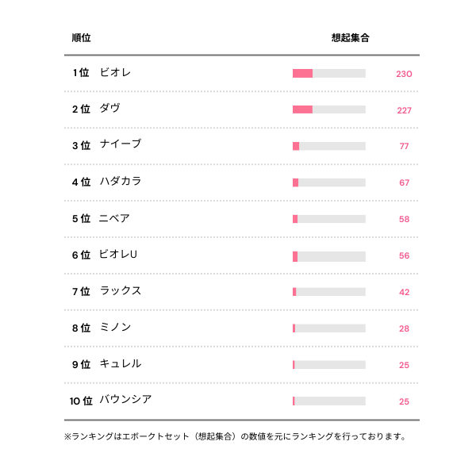The image size is (476, 476).
Task: Click the value 227 in ダヴ row
Action: 404,110
